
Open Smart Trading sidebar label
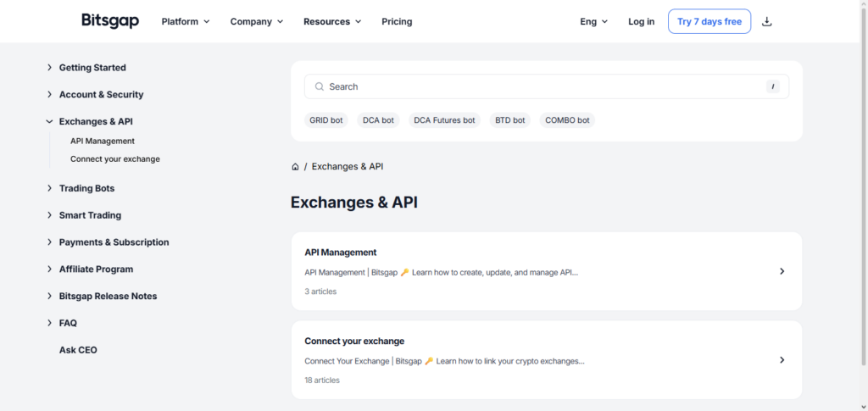(90, 215)
